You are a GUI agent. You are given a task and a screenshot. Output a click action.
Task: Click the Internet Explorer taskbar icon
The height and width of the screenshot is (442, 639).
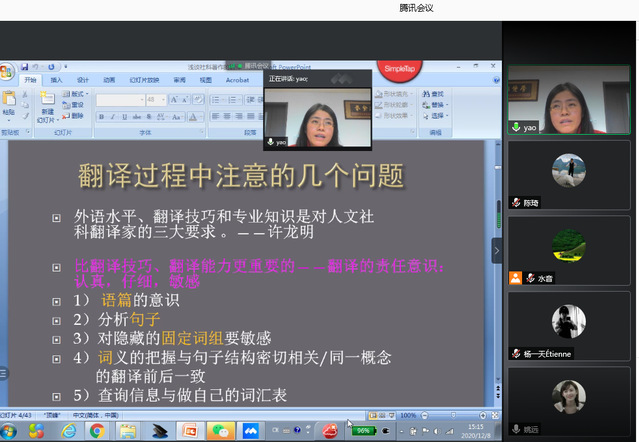point(68,431)
